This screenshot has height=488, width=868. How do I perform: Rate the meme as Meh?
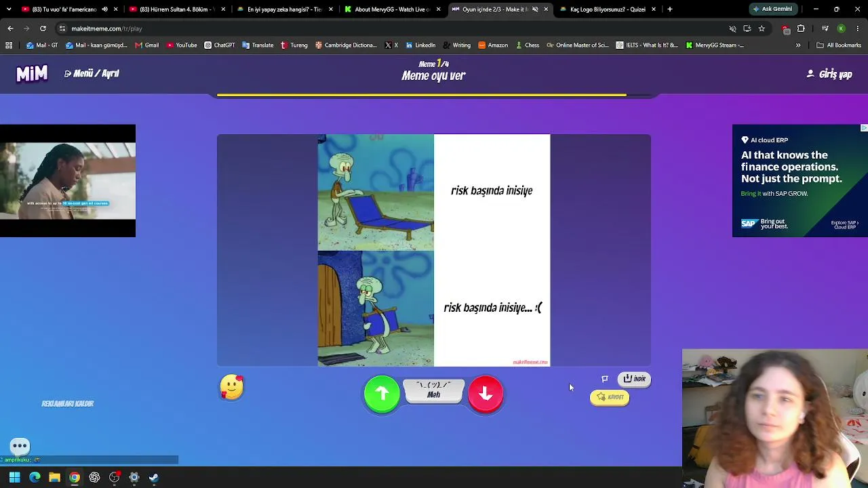(434, 390)
